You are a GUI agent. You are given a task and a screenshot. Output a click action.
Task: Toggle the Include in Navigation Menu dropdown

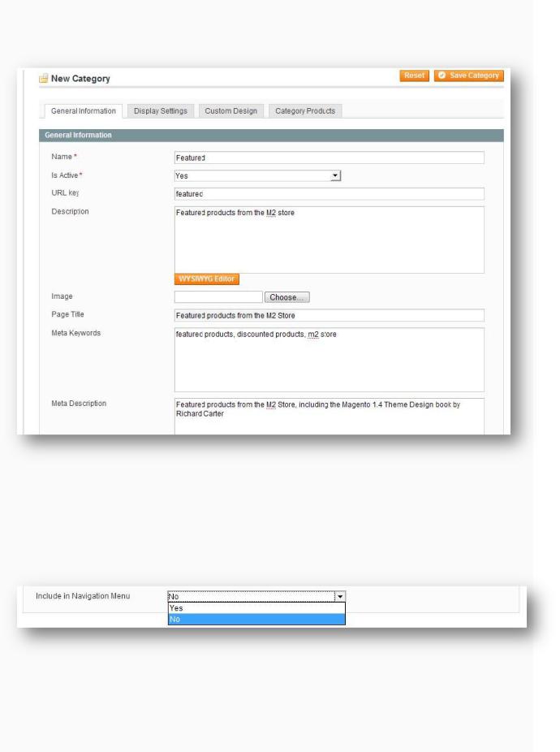point(256,597)
